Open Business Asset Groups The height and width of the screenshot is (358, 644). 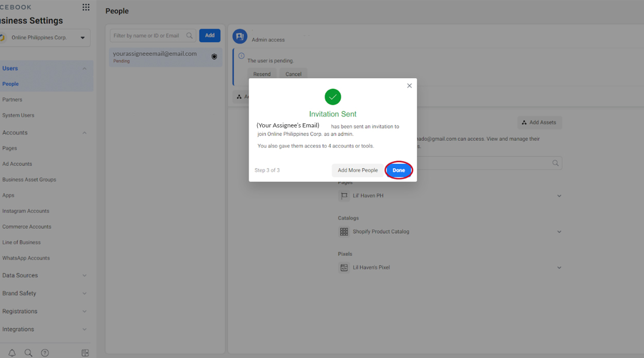(29, 180)
